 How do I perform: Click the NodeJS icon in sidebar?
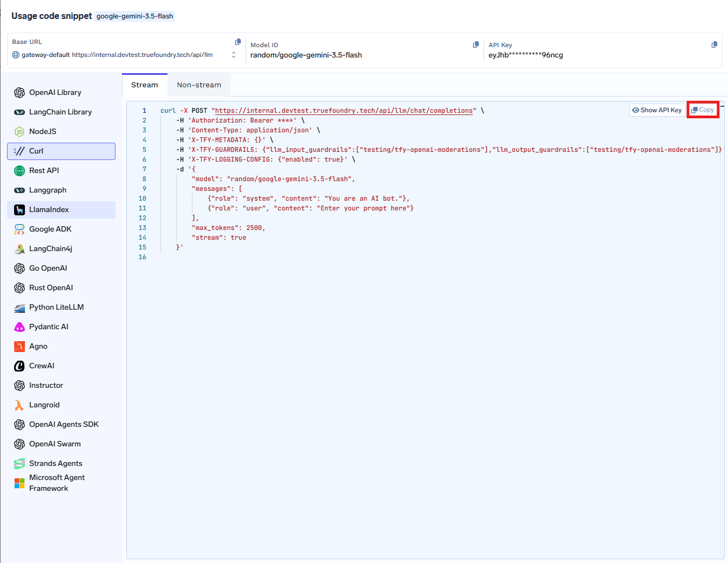(x=20, y=132)
